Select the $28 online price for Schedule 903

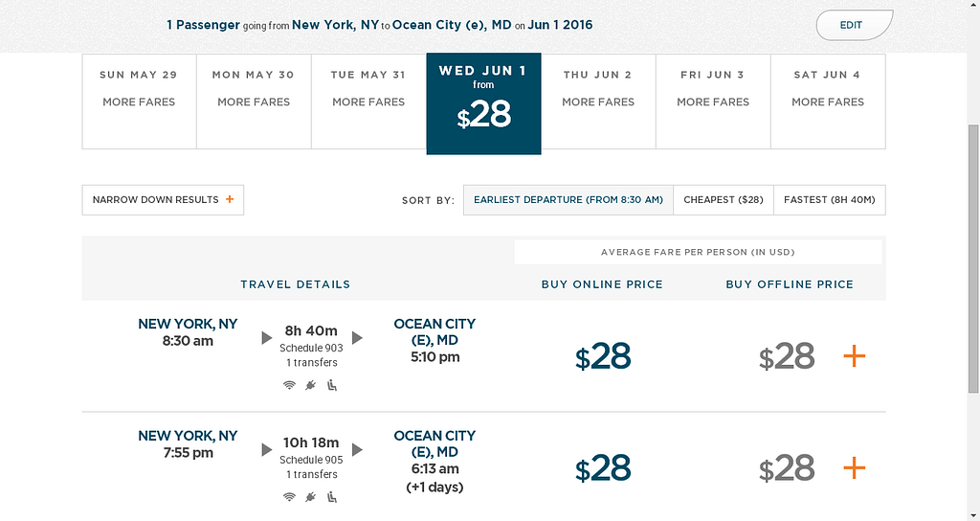(603, 356)
